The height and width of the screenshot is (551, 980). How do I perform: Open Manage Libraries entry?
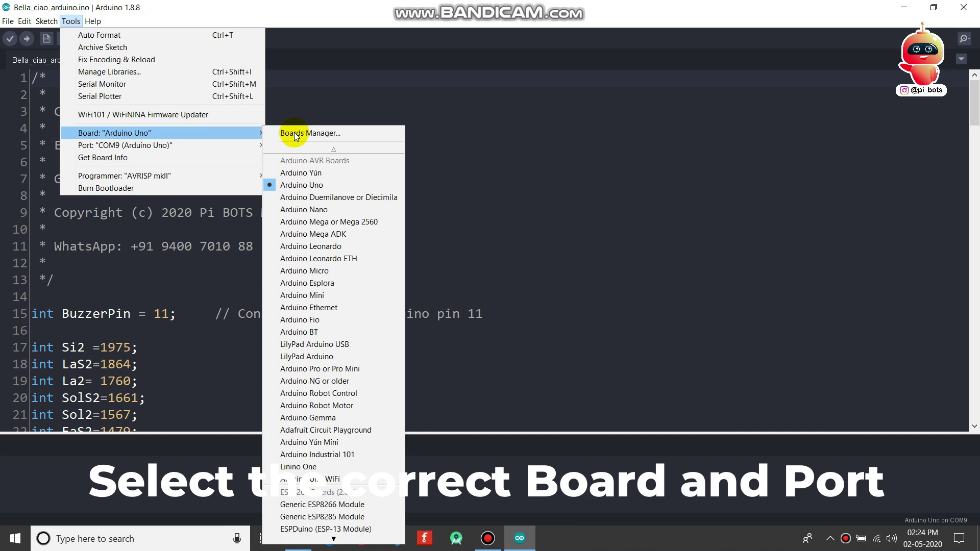[162, 72]
